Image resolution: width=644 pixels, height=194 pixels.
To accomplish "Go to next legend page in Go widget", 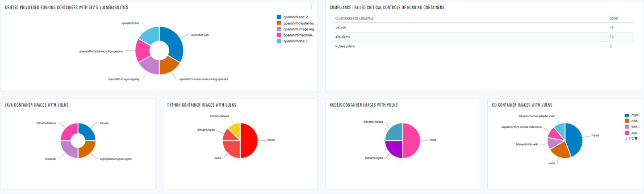I will coord(636,139).
